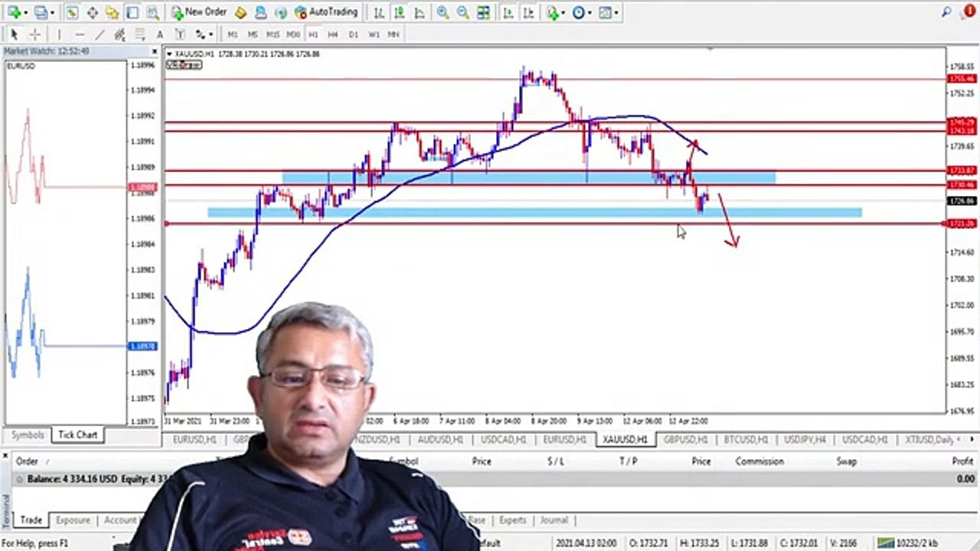
Task: Expand the new chart dropdown arrow
Action: coord(25,12)
